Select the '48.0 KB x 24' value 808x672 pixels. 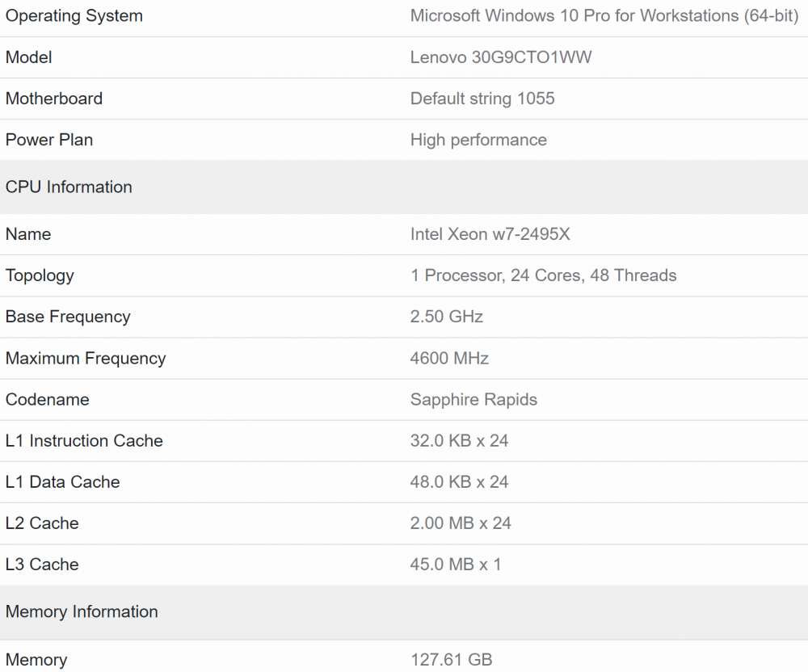(x=460, y=482)
